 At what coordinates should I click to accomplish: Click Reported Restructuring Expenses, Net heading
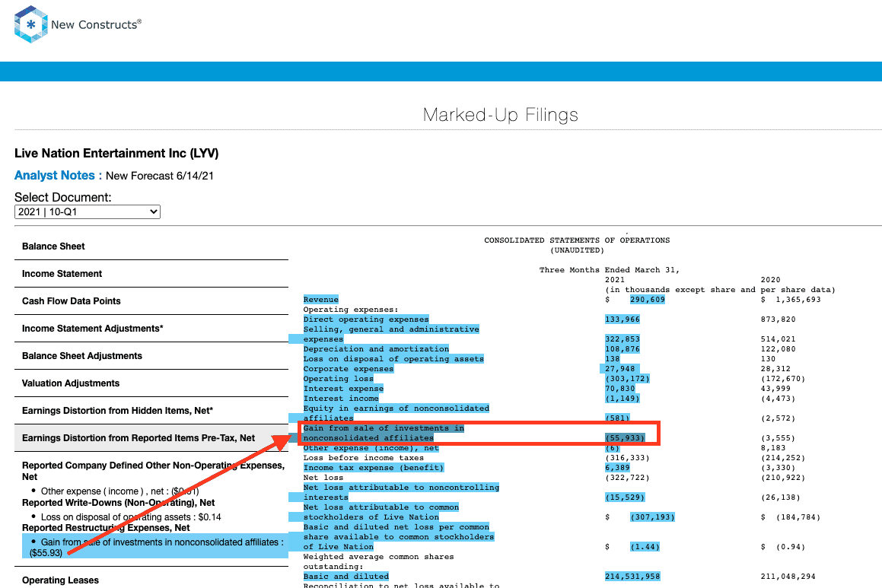pyautogui.click(x=106, y=528)
